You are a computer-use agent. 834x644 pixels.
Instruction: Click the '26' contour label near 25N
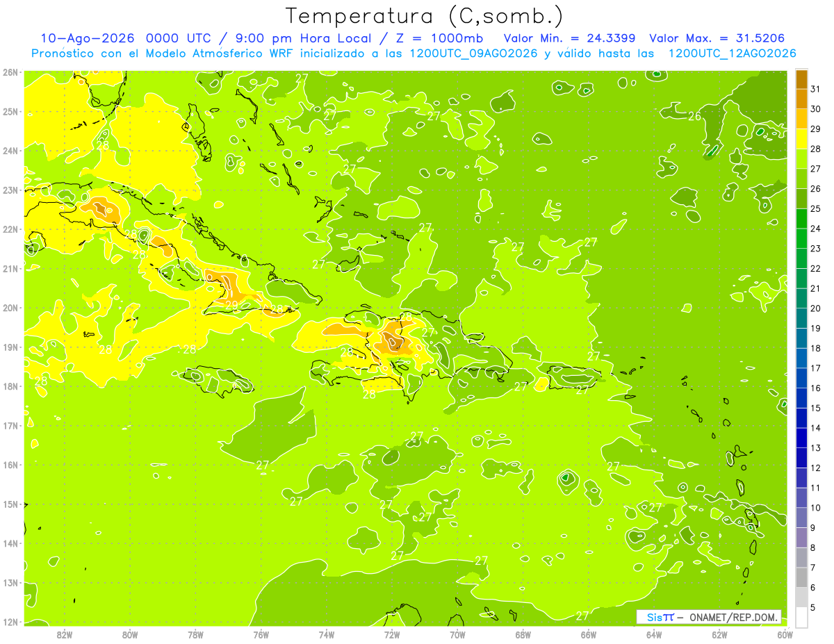[694, 117]
